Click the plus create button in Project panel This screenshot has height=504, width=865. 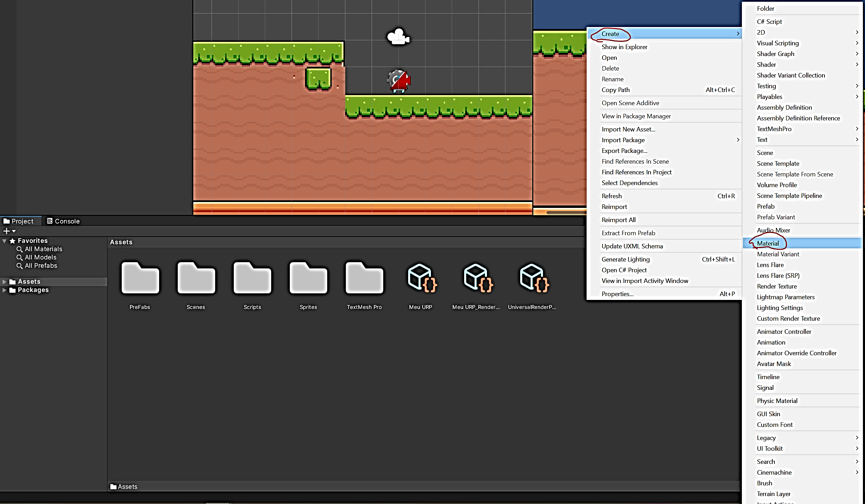pos(6,231)
